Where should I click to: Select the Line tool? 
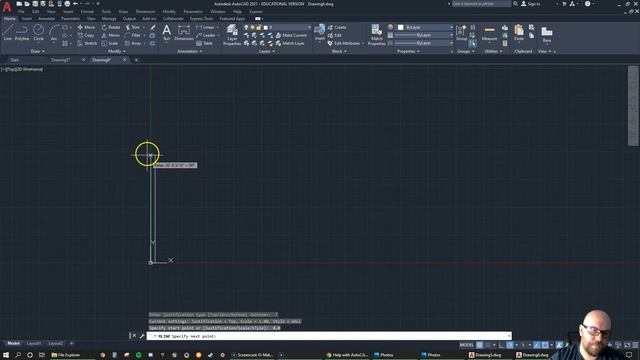pyautogui.click(x=8, y=32)
